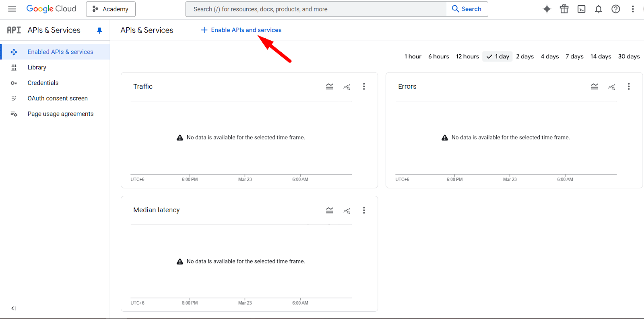Image resolution: width=644 pixels, height=319 pixels.
Task: Click the OAuth consent screen icon
Action: point(14,98)
